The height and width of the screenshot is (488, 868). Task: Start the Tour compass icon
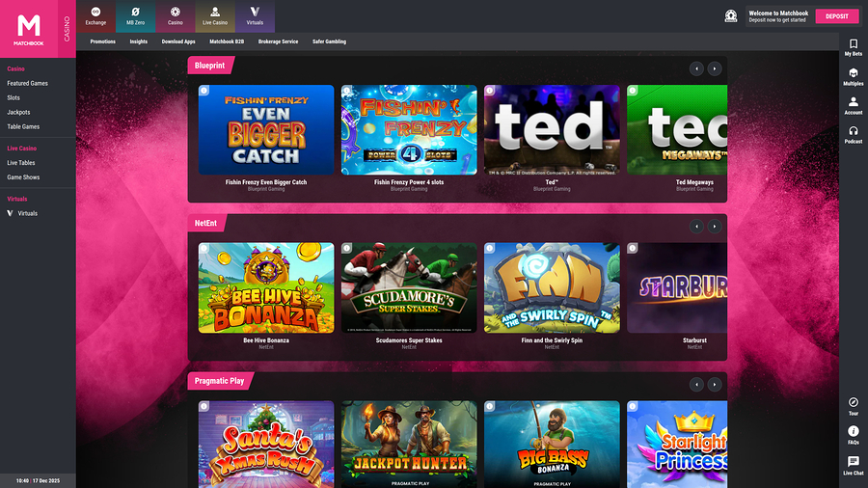pos(854,406)
